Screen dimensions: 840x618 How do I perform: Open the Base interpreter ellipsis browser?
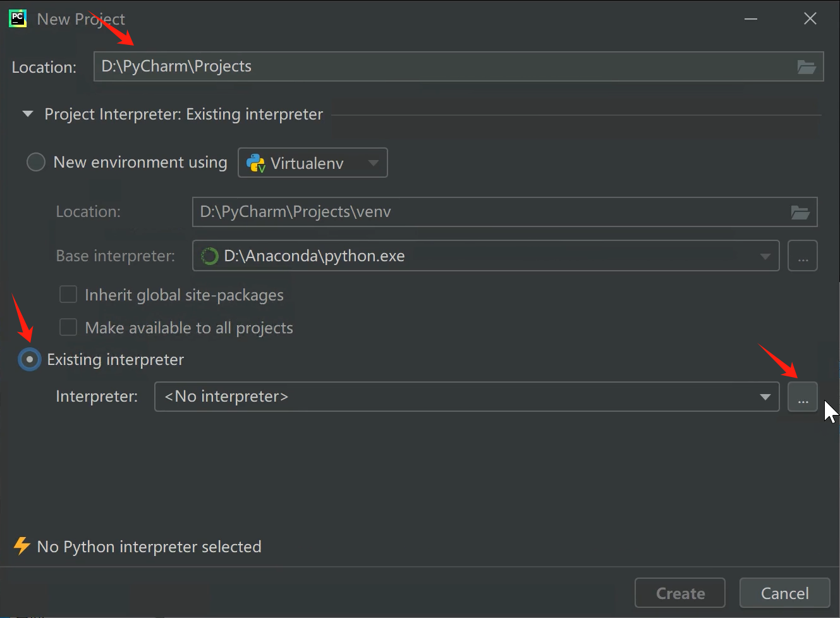pos(802,256)
